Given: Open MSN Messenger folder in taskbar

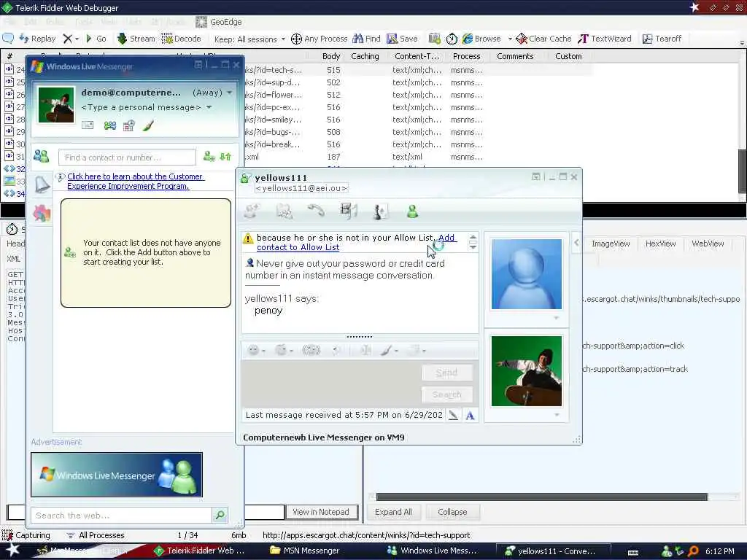Looking at the screenshot, I should pyautogui.click(x=305, y=551).
